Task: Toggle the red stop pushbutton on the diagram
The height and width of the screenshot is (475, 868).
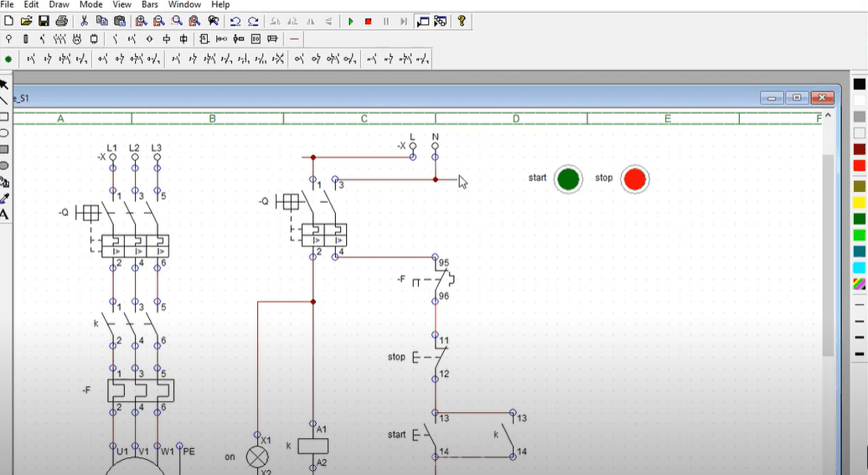Action: (634, 179)
